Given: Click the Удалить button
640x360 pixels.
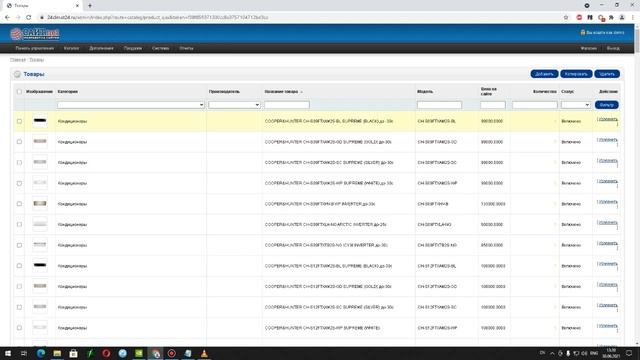Looking at the screenshot, I should point(607,74).
